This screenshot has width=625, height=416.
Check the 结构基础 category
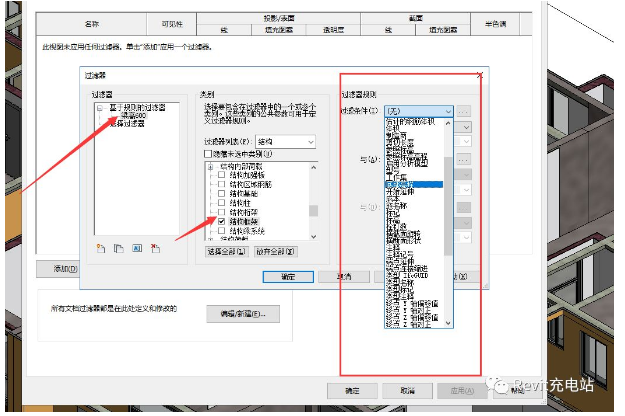point(222,193)
